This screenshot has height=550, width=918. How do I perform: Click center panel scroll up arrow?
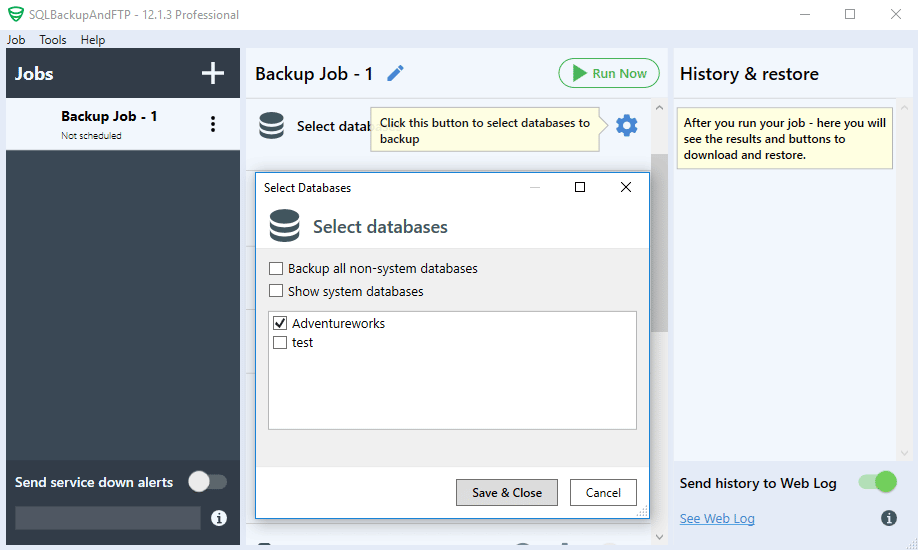(x=659, y=108)
